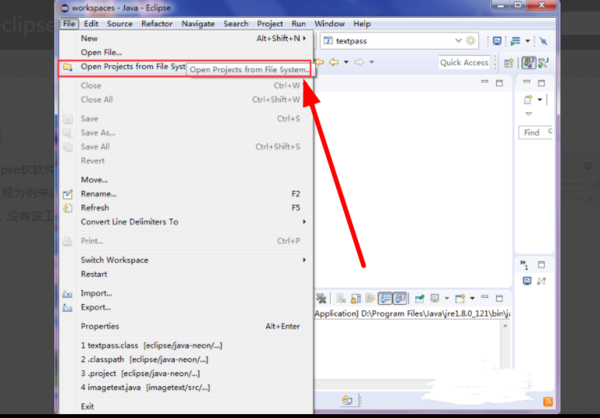Minimize the console view
This screenshot has width=600, height=418.
tap(484, 297)
